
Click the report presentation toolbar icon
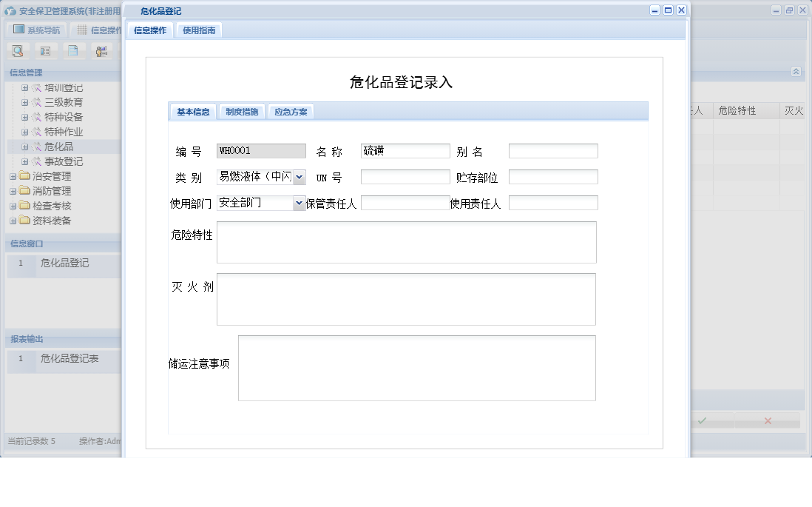[x=101, y=51]
